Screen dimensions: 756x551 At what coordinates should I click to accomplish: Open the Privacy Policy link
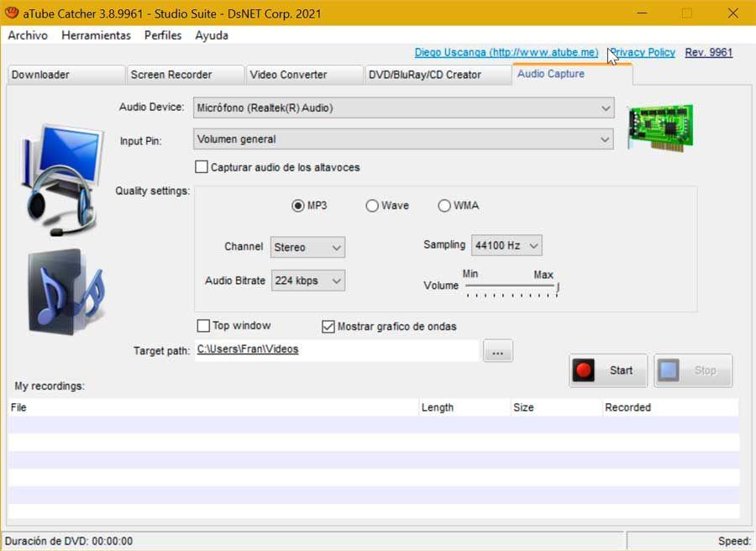[643, 53]
